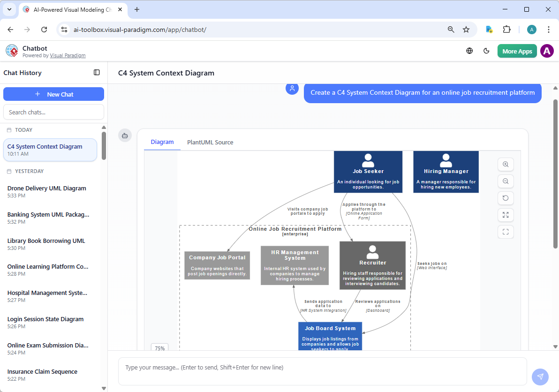Zoom into the diagram using the magnifier plus icon

(506, 164)
